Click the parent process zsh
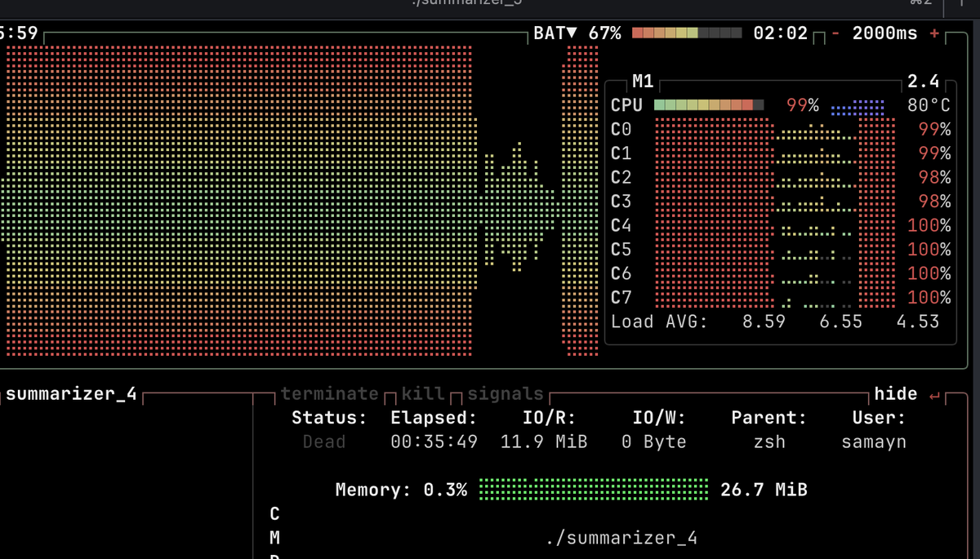This screenshot has height=559, width=980. (769, 441)
